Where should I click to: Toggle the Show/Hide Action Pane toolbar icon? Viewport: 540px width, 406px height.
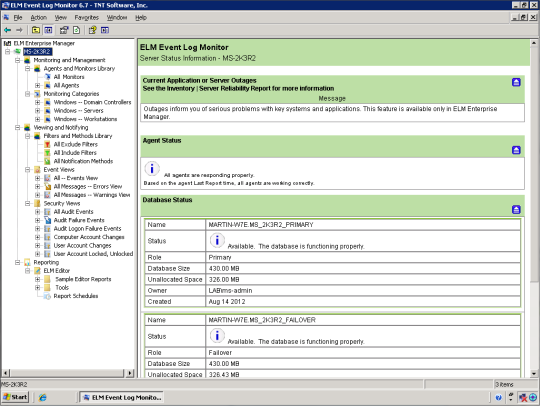105,30
